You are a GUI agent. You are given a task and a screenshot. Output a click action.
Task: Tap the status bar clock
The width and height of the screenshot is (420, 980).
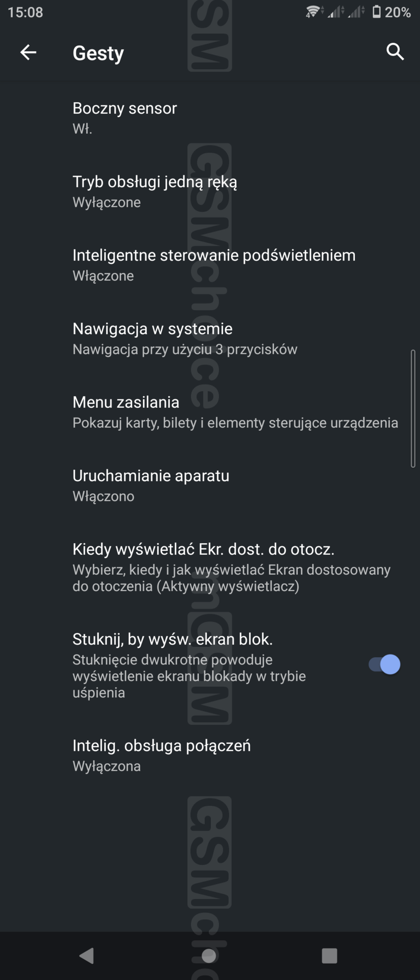coord(25,12)
